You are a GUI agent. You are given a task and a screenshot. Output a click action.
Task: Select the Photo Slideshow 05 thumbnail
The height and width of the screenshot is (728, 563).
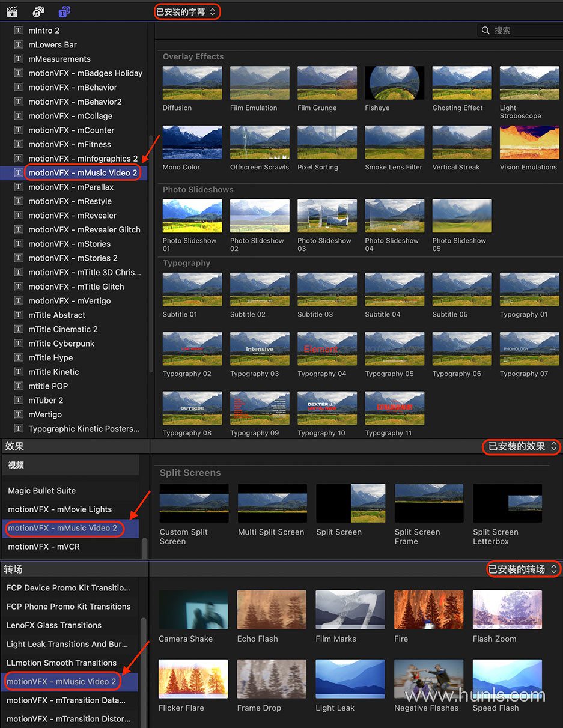point(462,216)
